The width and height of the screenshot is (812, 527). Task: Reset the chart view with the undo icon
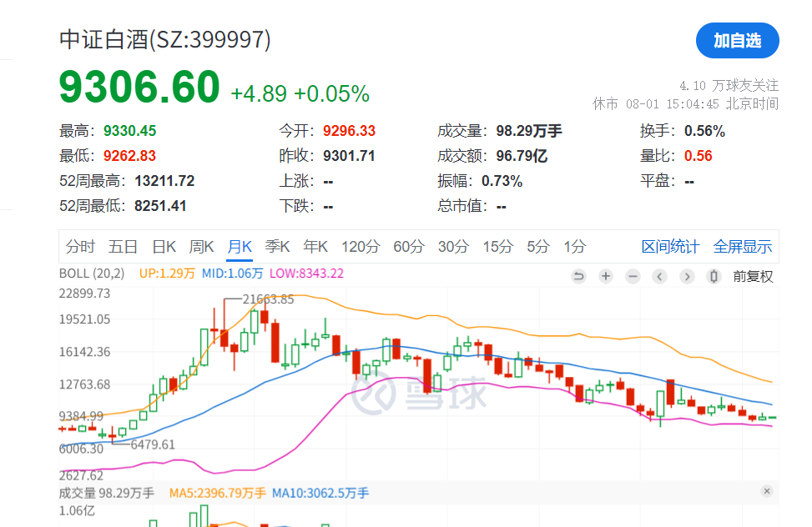click(x=578, y=277)
